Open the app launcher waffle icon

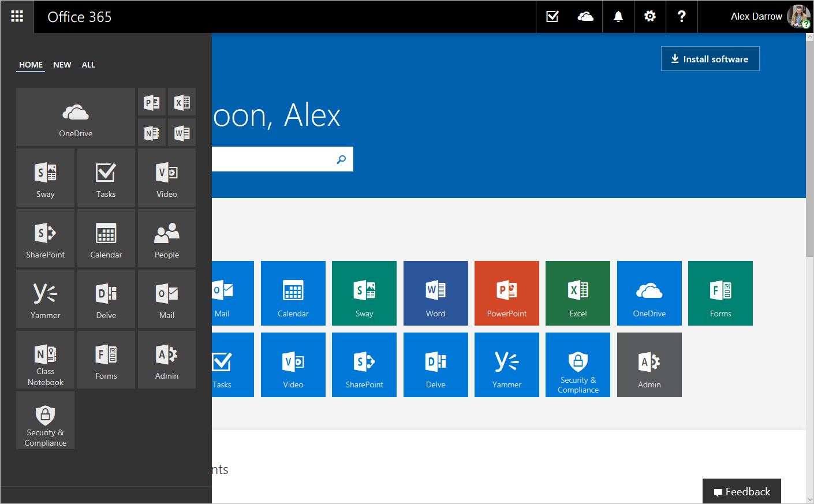pos(17,16)
